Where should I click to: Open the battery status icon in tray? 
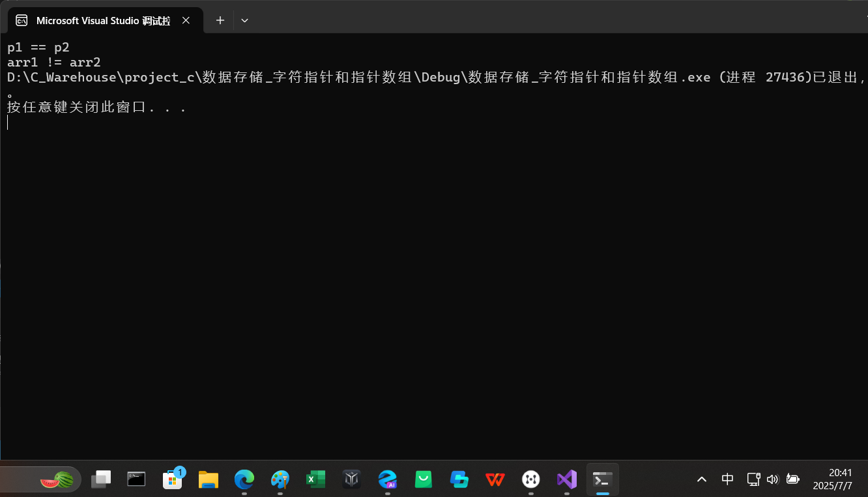792,479
